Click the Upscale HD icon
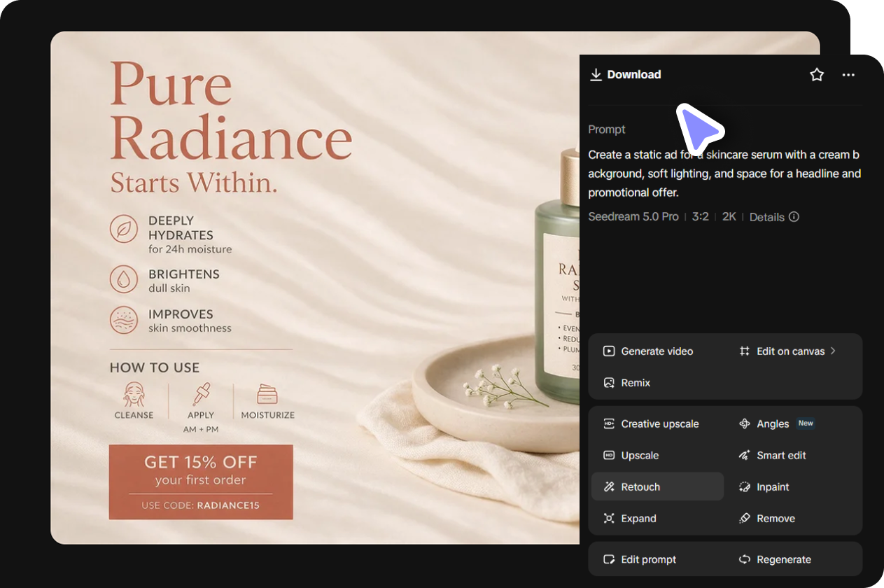This screenshot has width=884, height=588. (x=609, y=456)
